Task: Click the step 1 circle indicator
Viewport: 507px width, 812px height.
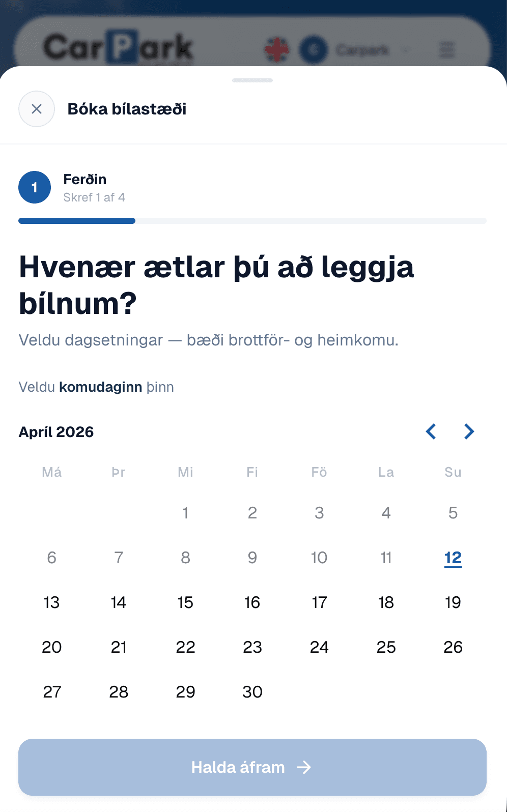Action: coord(35,187)
